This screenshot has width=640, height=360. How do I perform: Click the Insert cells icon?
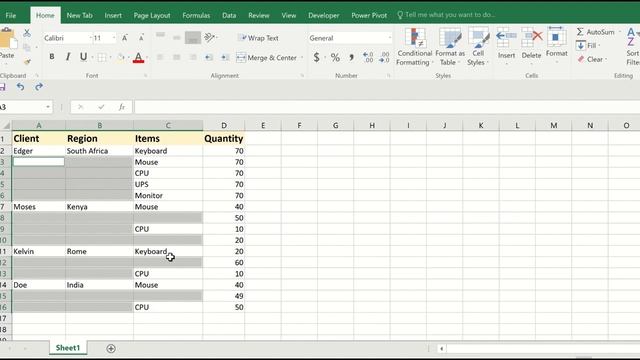pyautogui.click(x=507, y=38)
